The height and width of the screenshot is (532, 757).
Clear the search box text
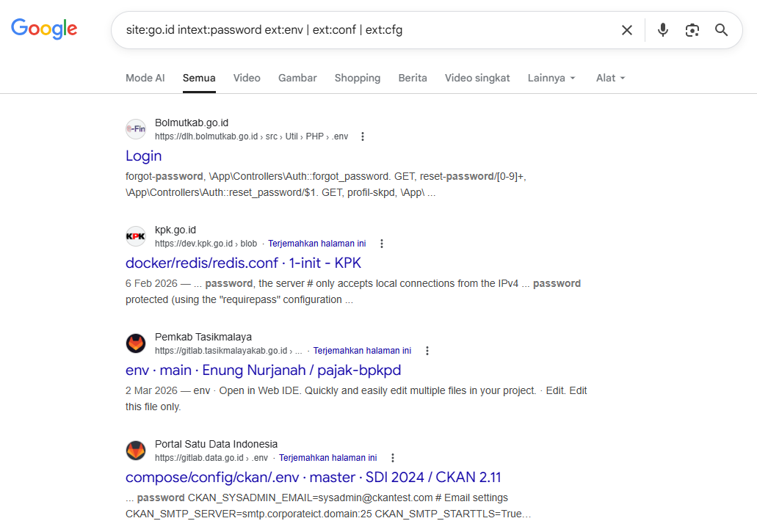(x=627, y=30)
